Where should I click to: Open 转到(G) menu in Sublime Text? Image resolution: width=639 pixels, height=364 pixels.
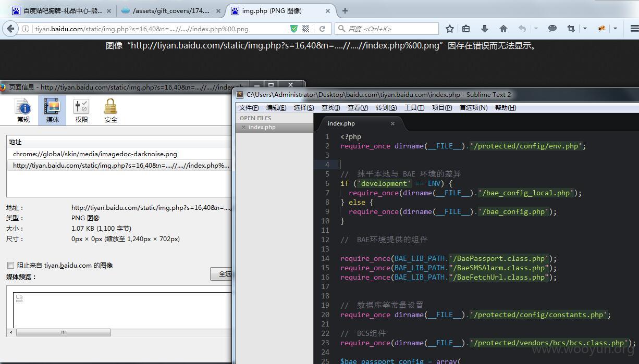coord(386,108)
